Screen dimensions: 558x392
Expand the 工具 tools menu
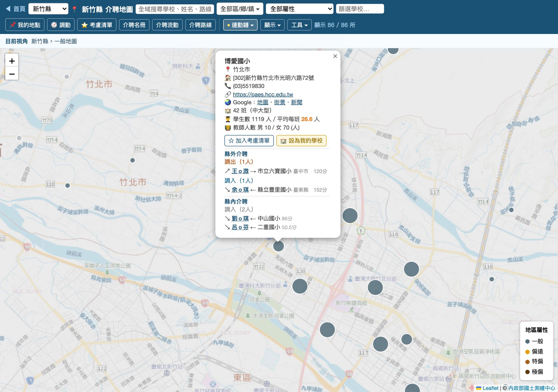pos(299,25)
